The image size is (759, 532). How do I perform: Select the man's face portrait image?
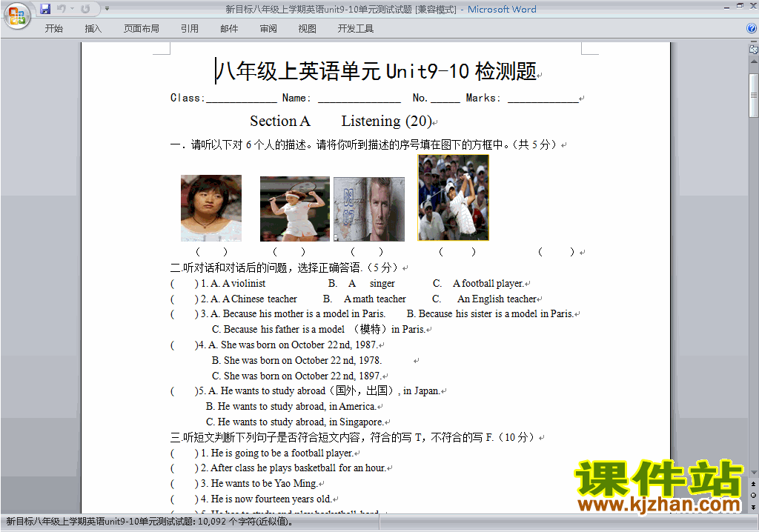point(369,209)
